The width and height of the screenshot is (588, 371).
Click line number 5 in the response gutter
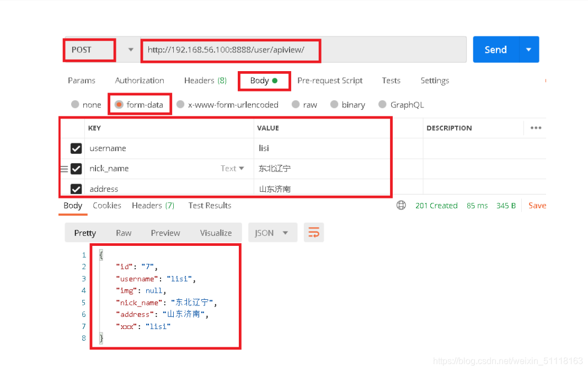click(84, 303)
